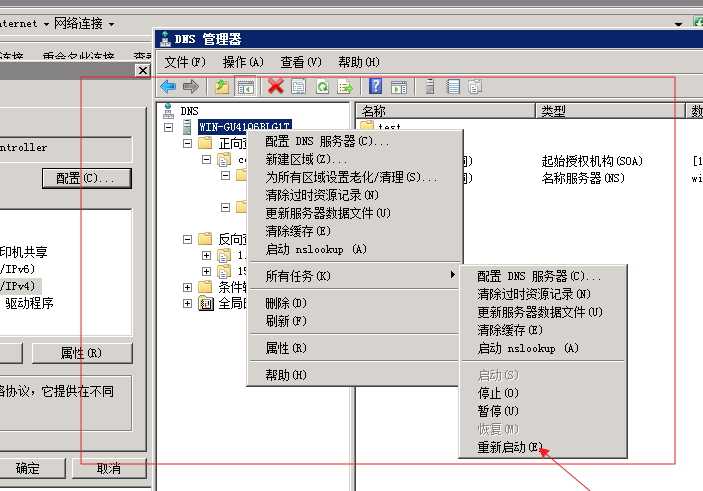Click the lined list toolbar icon

tap(453, 86)
